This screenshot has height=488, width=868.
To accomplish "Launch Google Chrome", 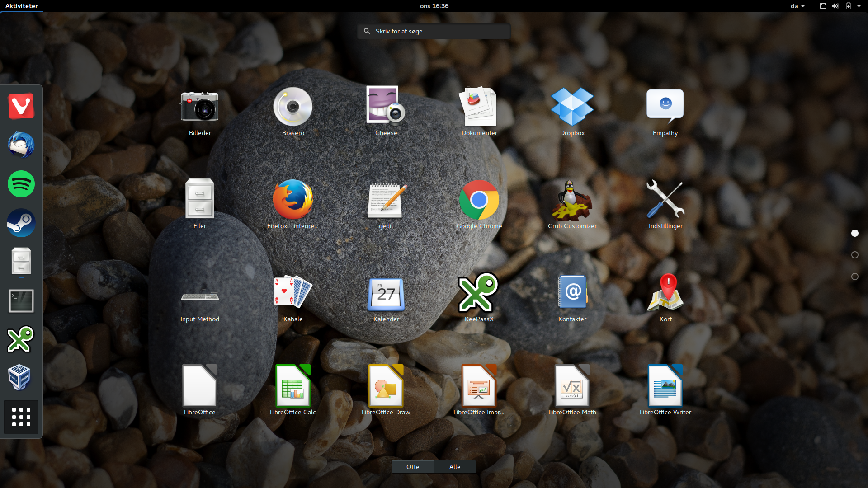I will tap(479, 205).
